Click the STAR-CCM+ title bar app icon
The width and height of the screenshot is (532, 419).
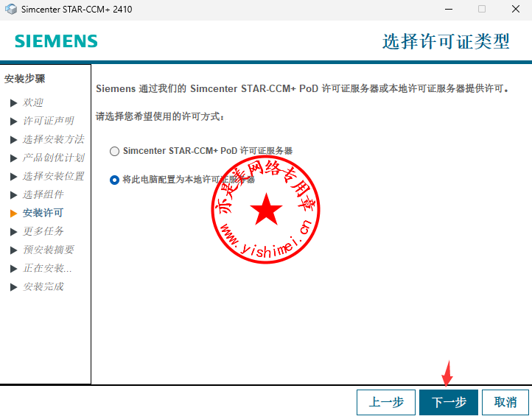tap(11, 9)
